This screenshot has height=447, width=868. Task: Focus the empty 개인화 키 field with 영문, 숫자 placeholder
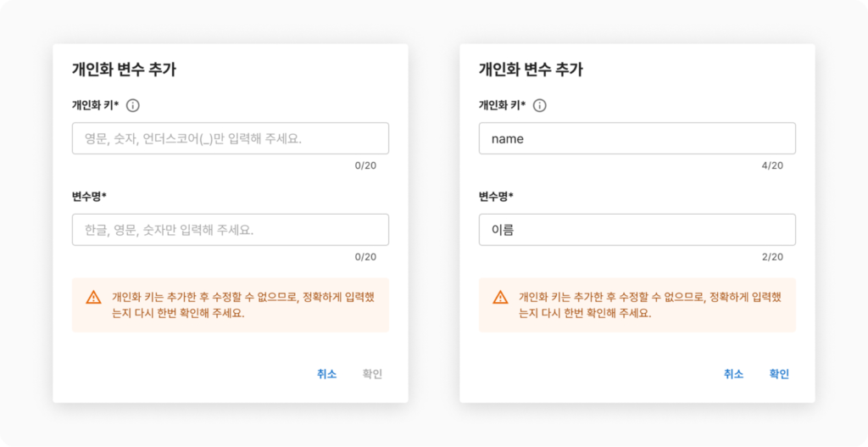click(x=230, y=138)
